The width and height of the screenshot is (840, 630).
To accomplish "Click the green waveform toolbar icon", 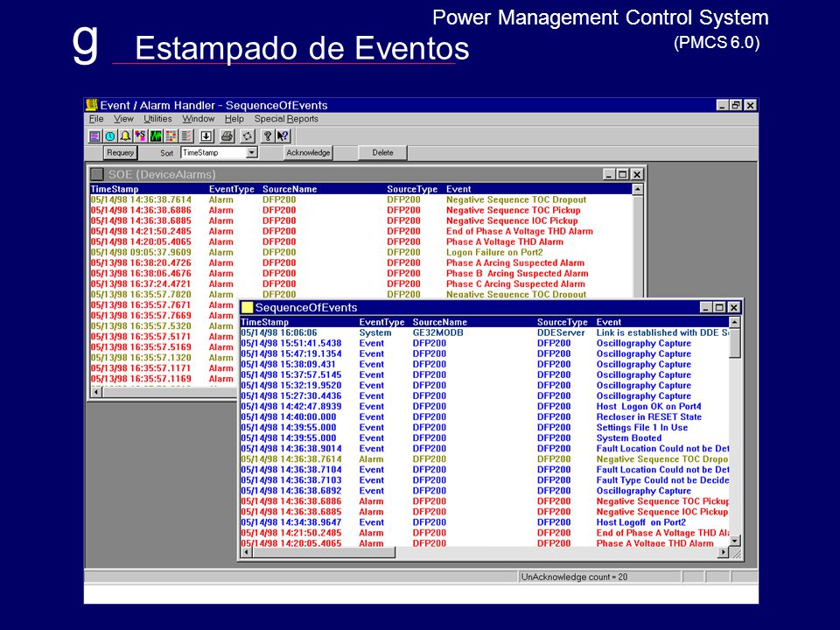I will click(x=156, y=136).
